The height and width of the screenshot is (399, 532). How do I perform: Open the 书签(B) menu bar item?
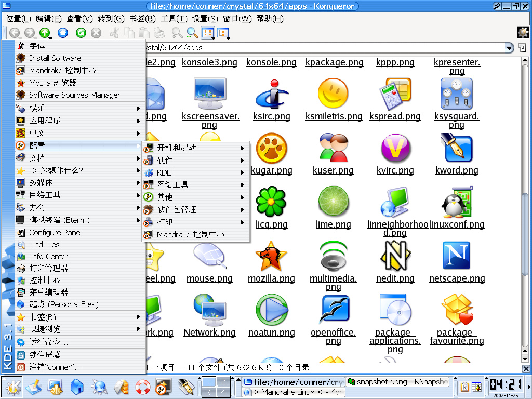pyautogui.click(x=142, y=18)
